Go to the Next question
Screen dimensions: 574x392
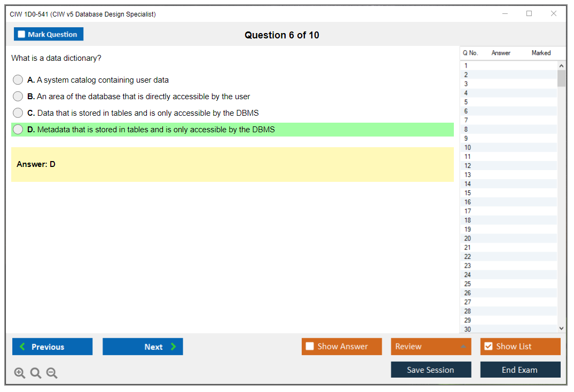click(143, 347)
